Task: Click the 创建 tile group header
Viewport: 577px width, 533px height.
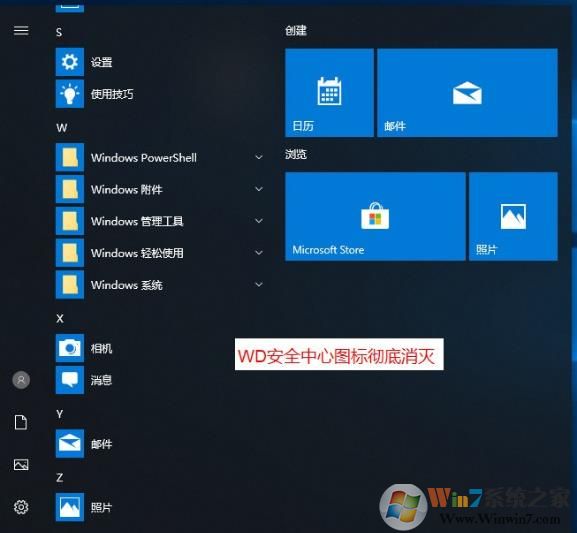Action: 296,31
